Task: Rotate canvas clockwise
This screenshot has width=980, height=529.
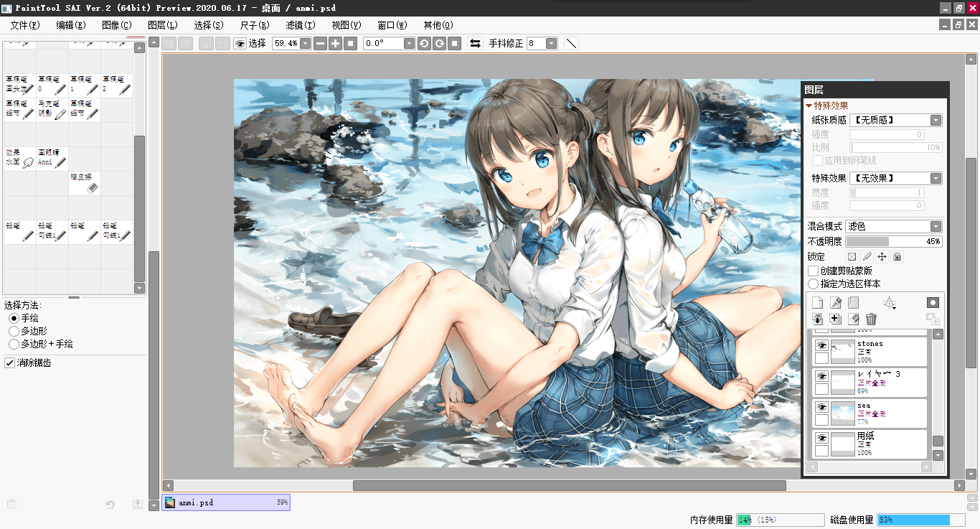Action: (439, 43)
